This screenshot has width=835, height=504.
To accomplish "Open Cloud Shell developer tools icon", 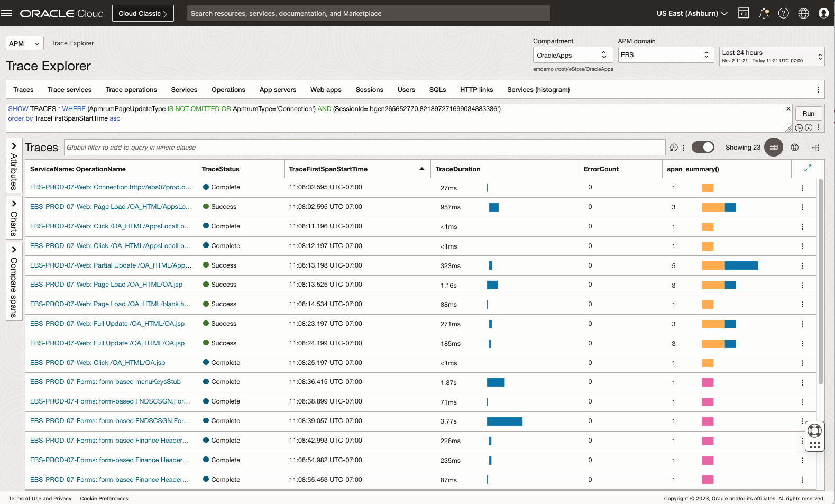I will click(744, 13).
